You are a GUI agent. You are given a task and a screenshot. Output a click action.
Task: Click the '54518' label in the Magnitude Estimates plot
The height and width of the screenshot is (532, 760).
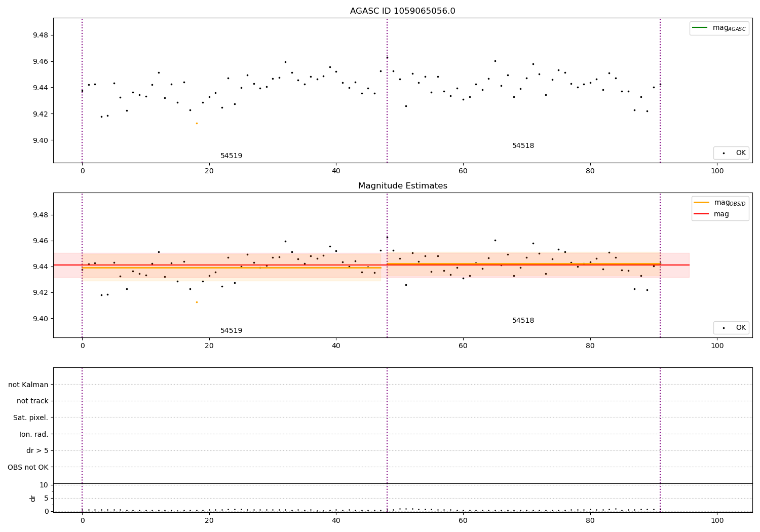(x=523, y=321)
